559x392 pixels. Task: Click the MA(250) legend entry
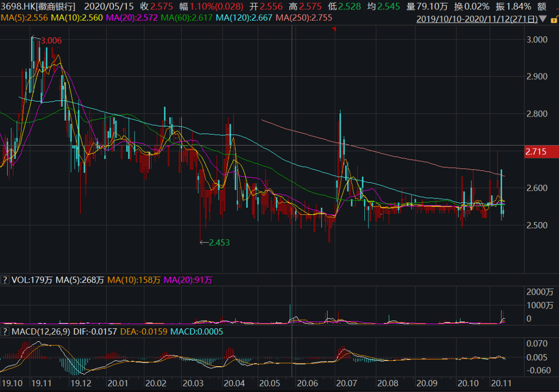304,18
